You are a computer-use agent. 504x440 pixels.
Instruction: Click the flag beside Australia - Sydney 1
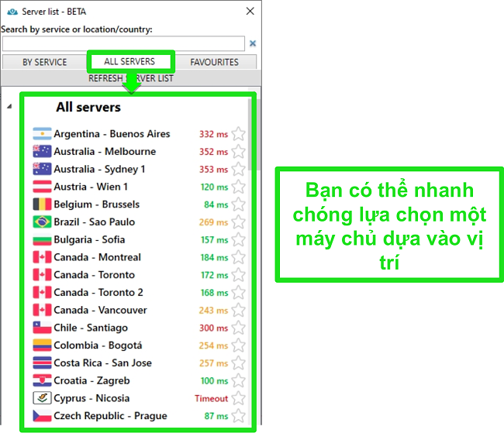pyautogui.click(x=42, y=169)
